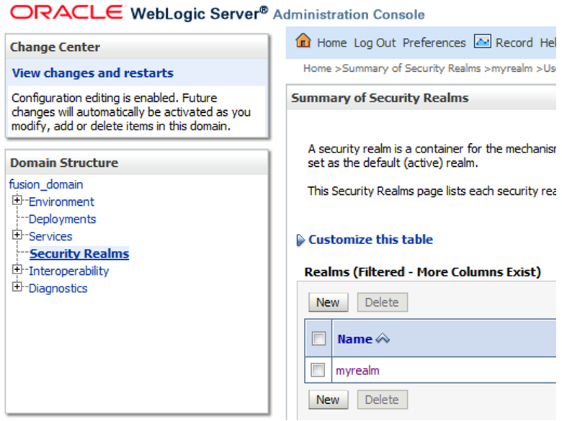Click the Summary of Security Realms heading
The height and width of the screenshot is (421, 562).
click(x=380, y=98)
